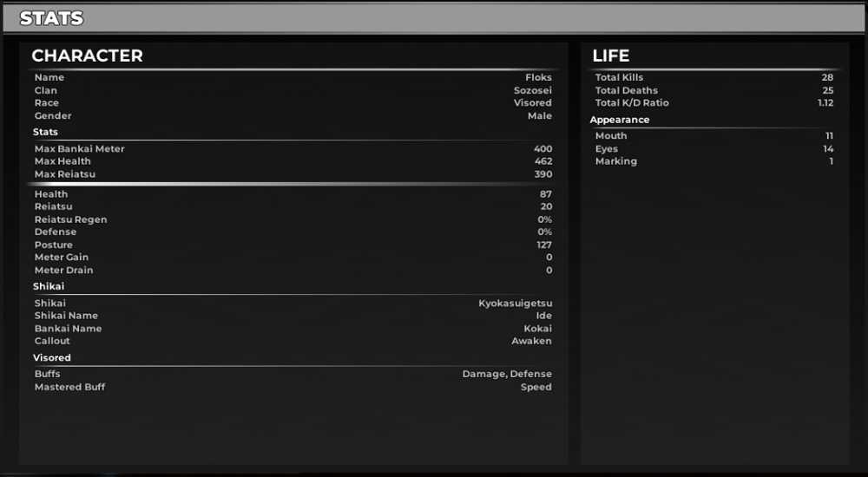Select the Bankai Name value Kokai

537,329
